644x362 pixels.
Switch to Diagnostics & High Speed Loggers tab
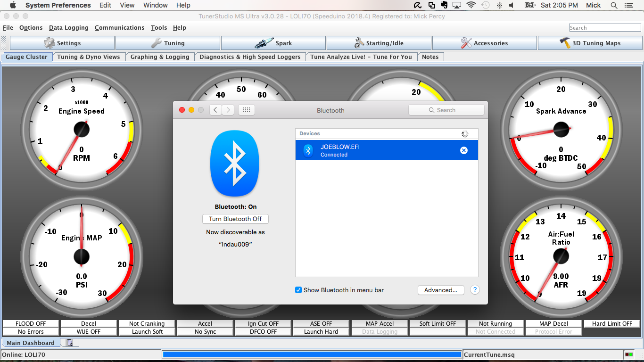coord(250,57)
